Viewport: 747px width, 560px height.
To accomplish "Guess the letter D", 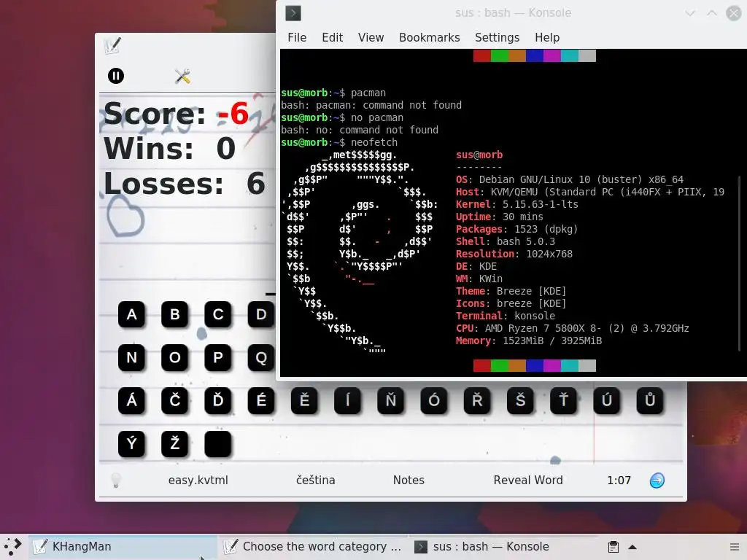I will (x=261, y=314).
